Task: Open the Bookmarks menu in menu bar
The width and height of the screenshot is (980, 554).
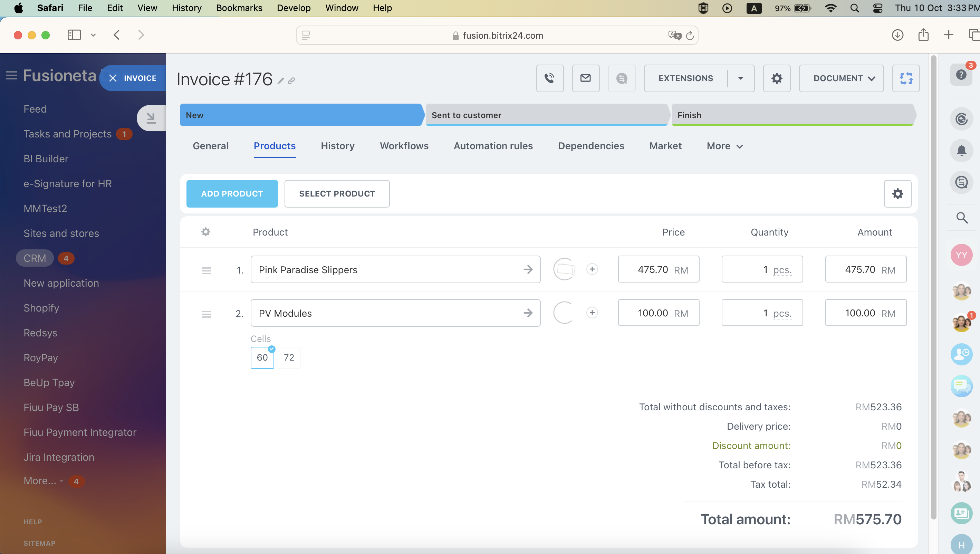Action: (x=239, y=8)
